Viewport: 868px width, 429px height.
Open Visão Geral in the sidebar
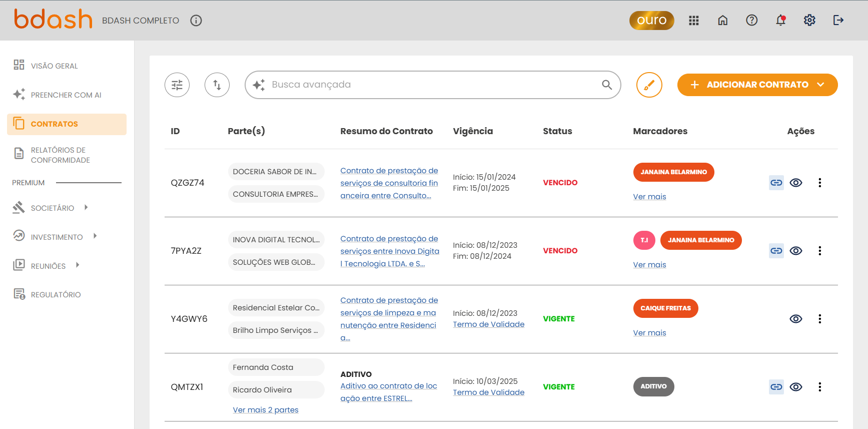click(x=54, y=66)
